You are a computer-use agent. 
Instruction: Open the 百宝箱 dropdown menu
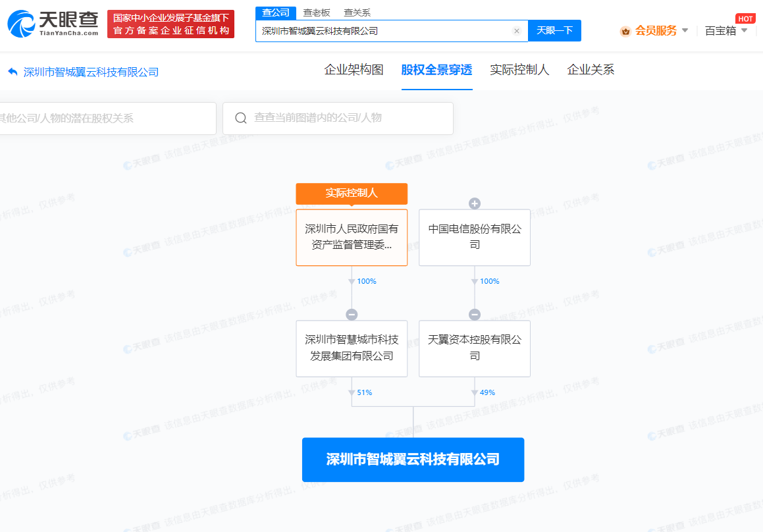(726, 31)
